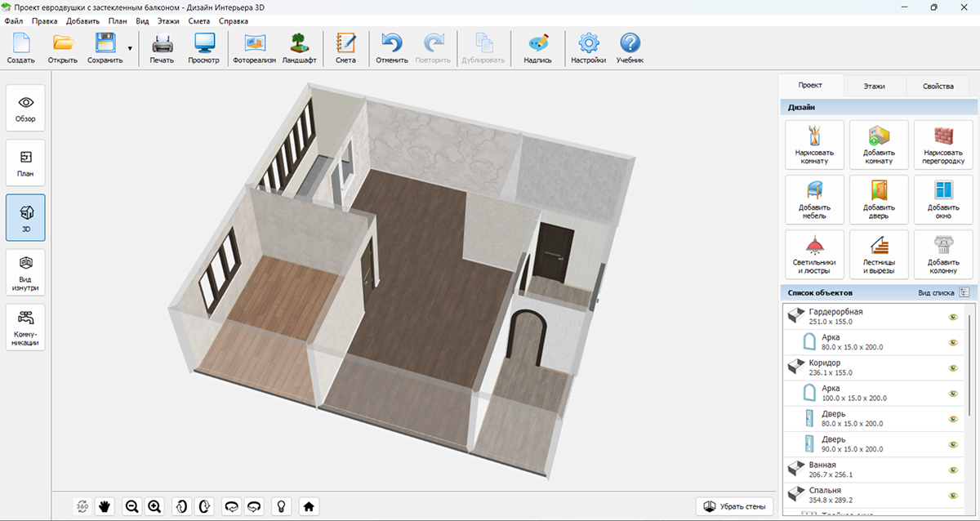The height and width of the screenshot is (521, 980).
Task: Open the Этажи menu in menu bar
Action: pos(168,20)
